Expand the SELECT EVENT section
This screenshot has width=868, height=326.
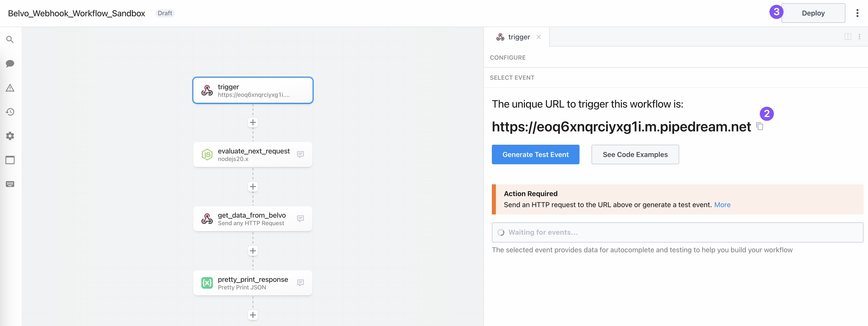coord(512,78)
